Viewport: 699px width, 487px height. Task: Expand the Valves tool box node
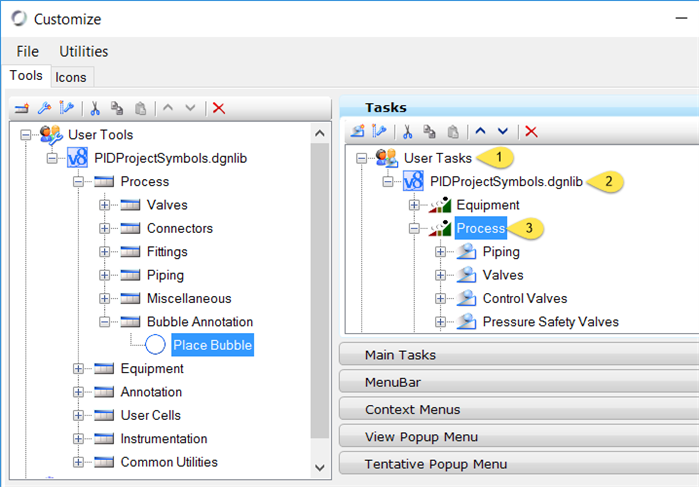pyautogui.click(x=104, y=205)
